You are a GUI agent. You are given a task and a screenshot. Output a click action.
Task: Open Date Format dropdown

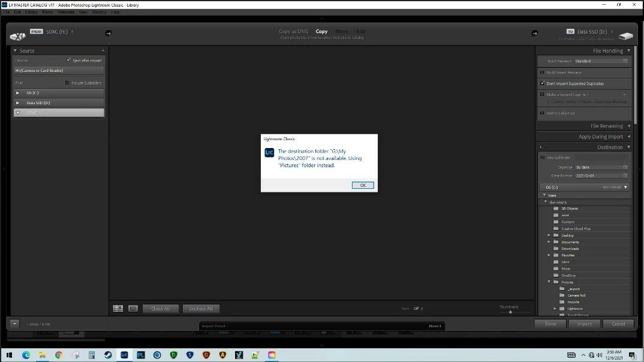[x=601, y=176]
